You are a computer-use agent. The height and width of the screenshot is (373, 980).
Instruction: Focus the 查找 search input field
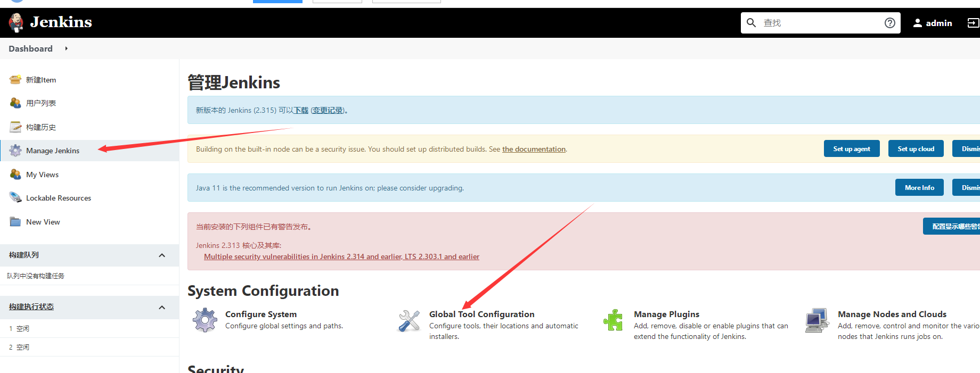(820, 23)
